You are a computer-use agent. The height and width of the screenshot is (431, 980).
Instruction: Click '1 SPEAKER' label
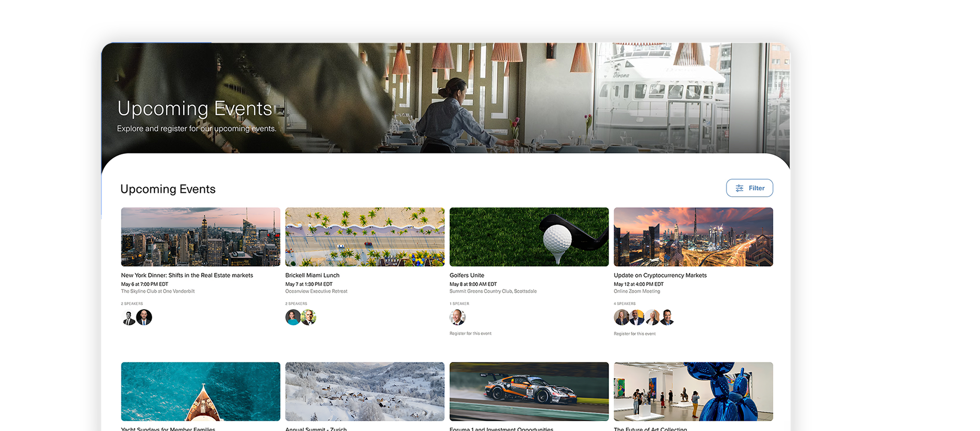pyautogui.click(x=459, y=304)
